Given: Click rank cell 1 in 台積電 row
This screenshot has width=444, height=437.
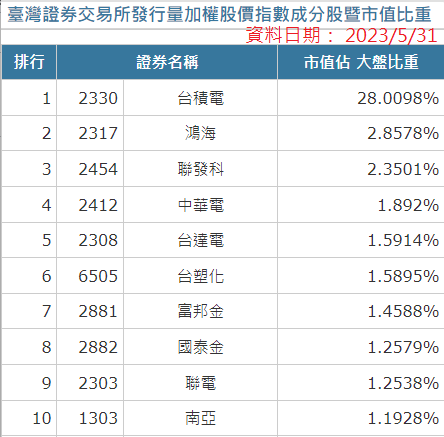Looking at the screenshot, I should (29, 98).
